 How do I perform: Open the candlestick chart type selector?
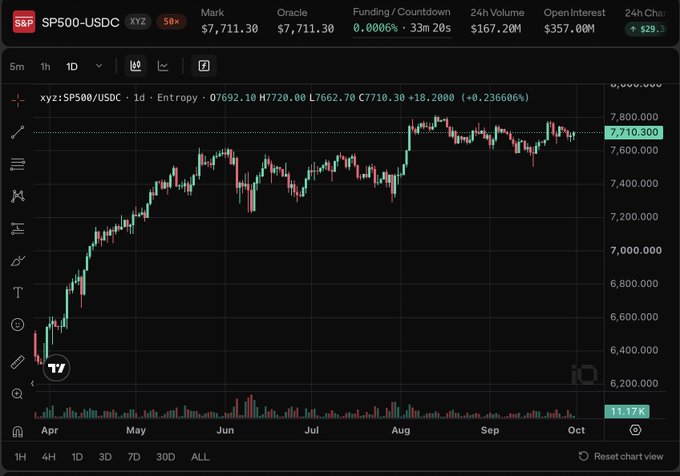136,66
